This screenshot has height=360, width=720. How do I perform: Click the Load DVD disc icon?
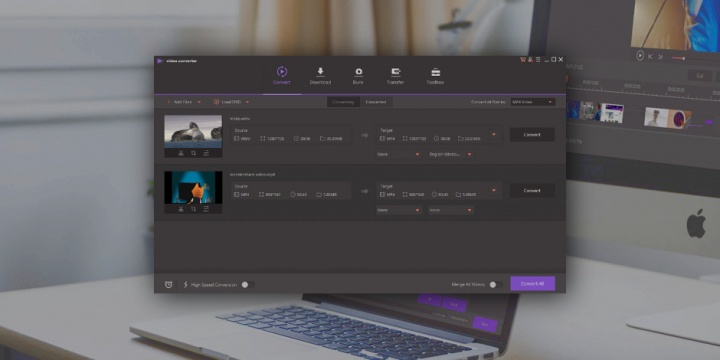point(216,102)
